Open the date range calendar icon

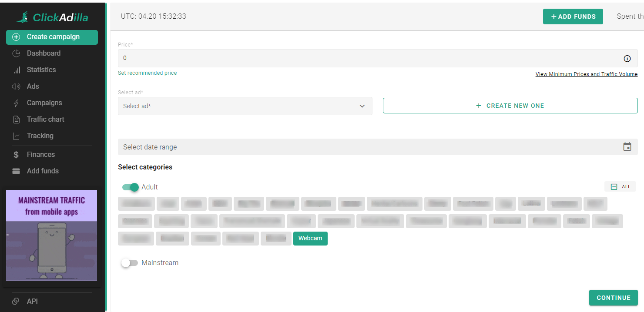coord(627,147)
